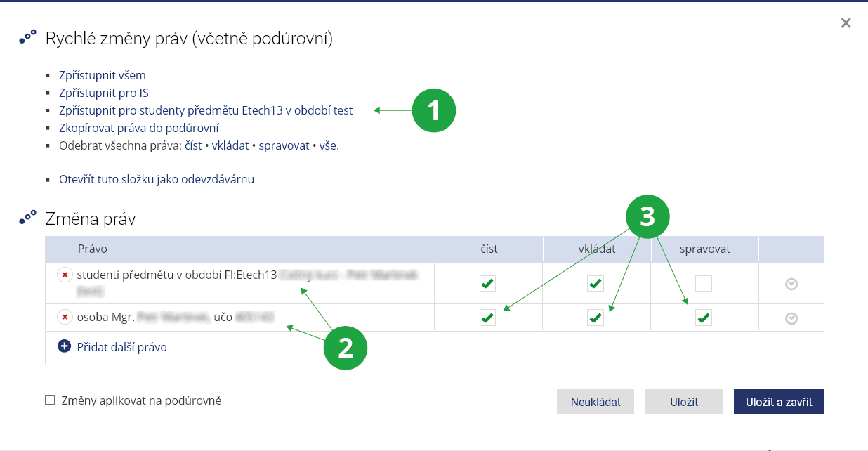The width and height of the screenshot is (868, 451).
Task: Disable spravovat for osoba row
Action: point(704,318)
